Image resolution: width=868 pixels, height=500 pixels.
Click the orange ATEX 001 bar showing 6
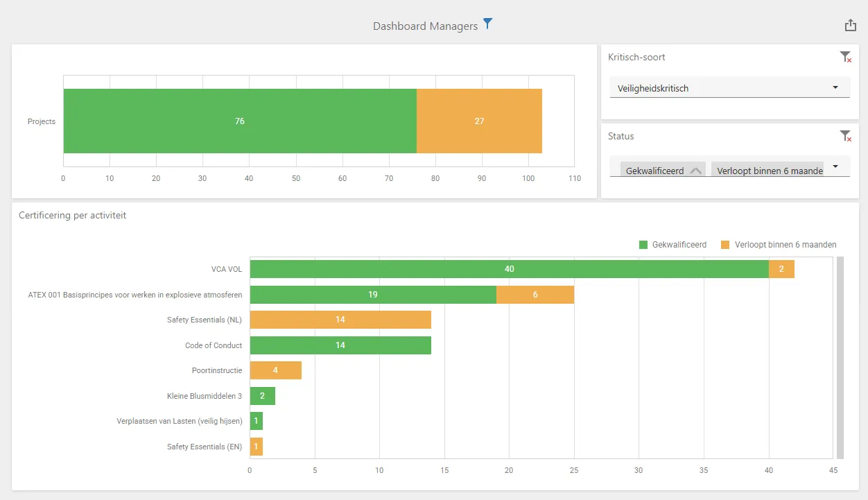click(535, 295)
